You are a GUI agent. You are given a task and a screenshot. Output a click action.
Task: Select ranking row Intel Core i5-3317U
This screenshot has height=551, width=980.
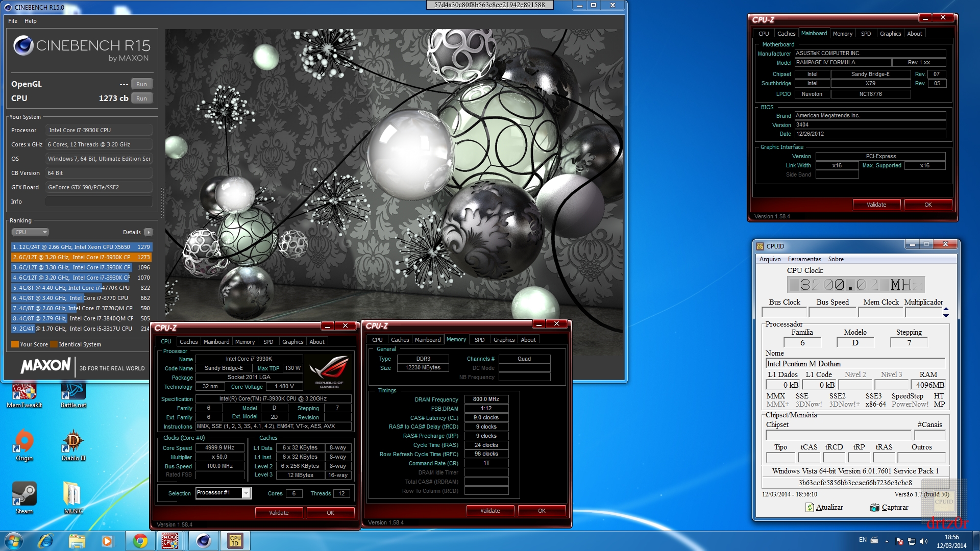[82, 329]
